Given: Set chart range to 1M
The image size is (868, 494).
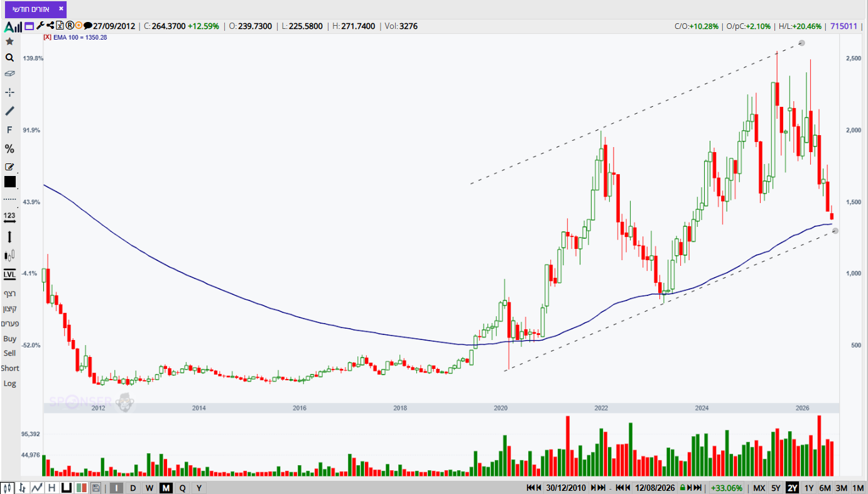Looking at the screenshot, I should click(x=858, y=488).
